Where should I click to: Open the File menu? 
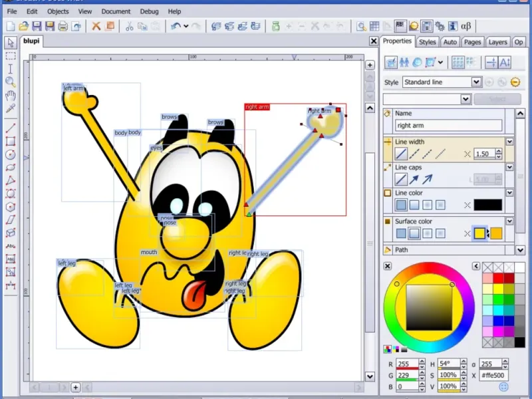[12, 11]
